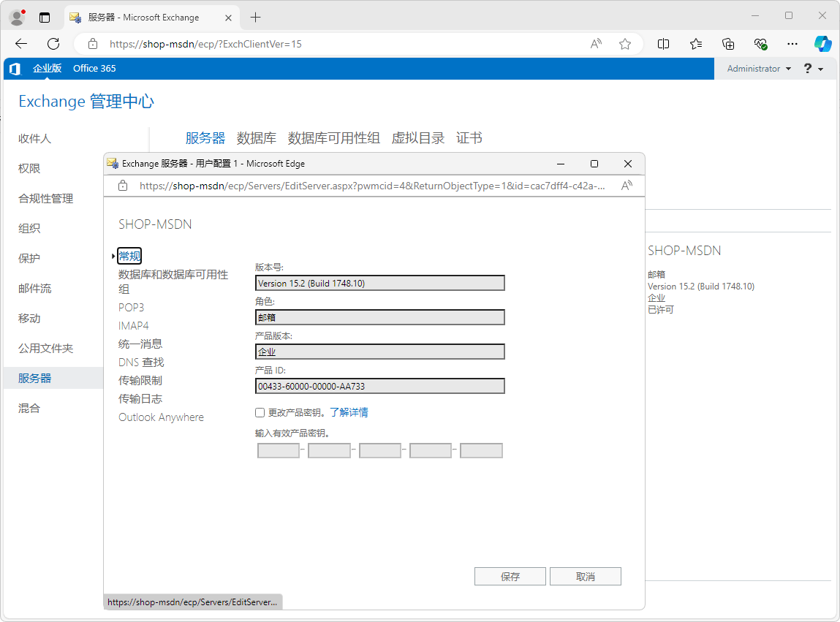Click Read aloud icon in main address bar
840x622 pixels.
click(x=596, y=44)
